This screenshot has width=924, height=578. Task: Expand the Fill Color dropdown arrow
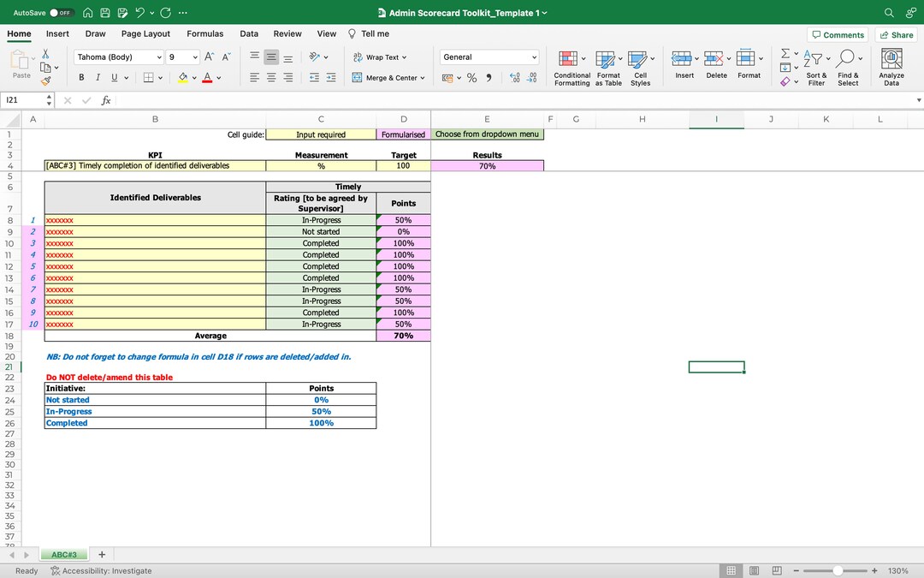tap(194, 77)
